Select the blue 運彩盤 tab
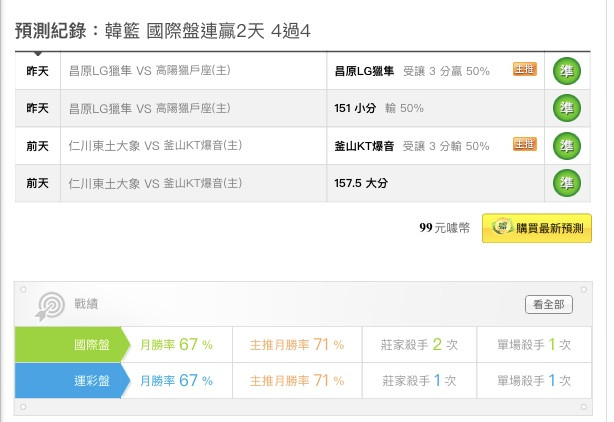Viewport: 614px width, 422px height. (72, 381)
